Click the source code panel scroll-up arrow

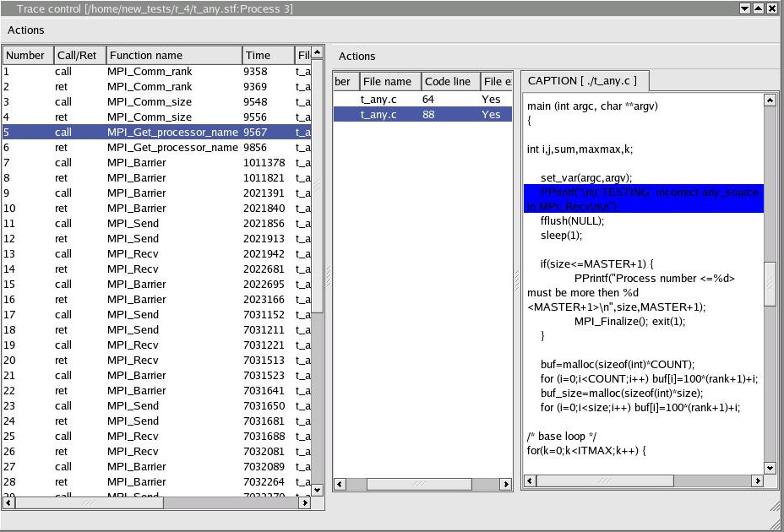tap(770, 100)
